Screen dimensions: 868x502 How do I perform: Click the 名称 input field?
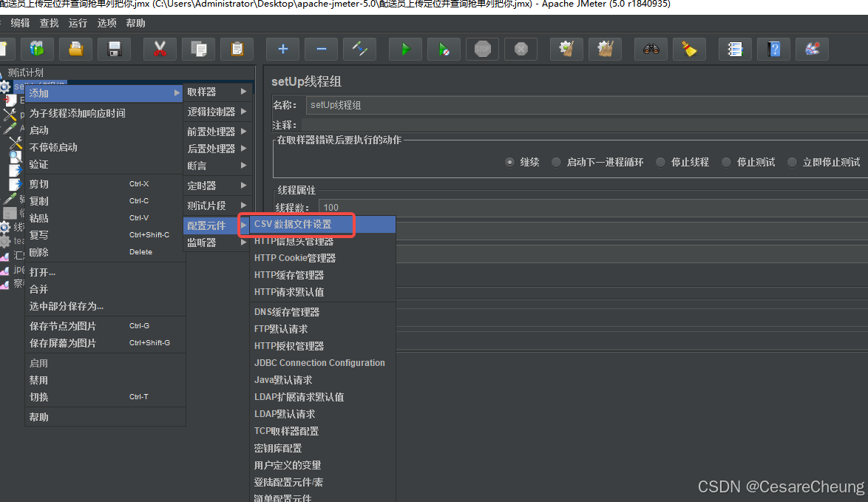pyautogui.click(x=587, y=105)
